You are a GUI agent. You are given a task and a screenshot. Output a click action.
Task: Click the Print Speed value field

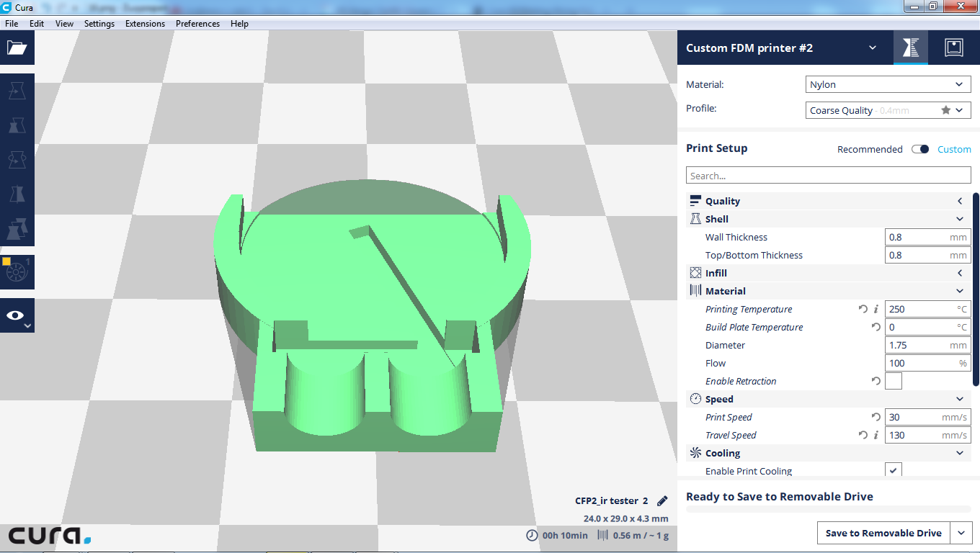point(928,417)
